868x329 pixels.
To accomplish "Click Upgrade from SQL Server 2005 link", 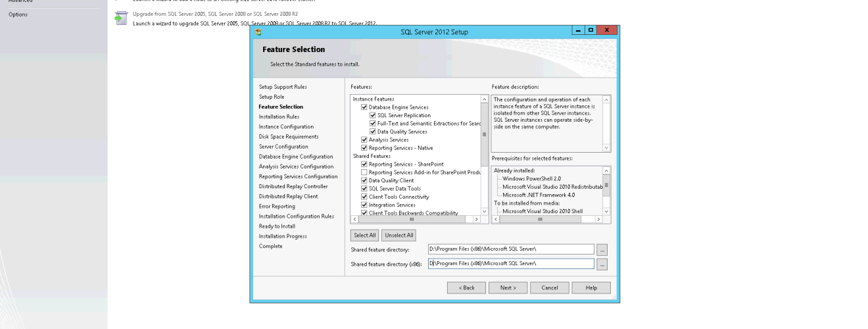I will point(216,13).
